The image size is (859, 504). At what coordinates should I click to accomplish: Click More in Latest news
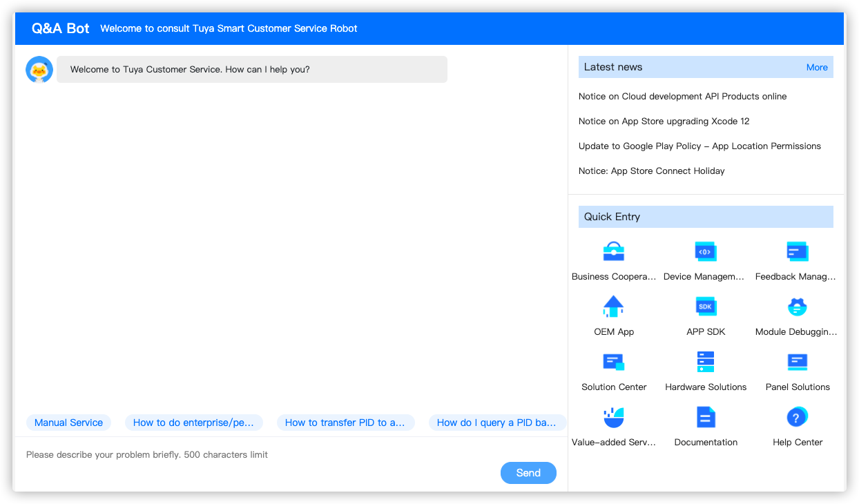[x=817, y=67]
